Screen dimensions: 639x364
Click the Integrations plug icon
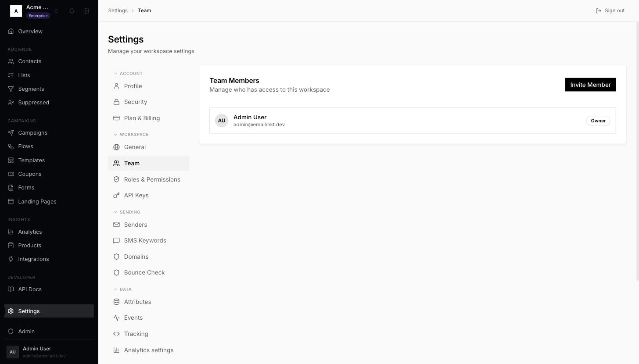pos(11,259)
